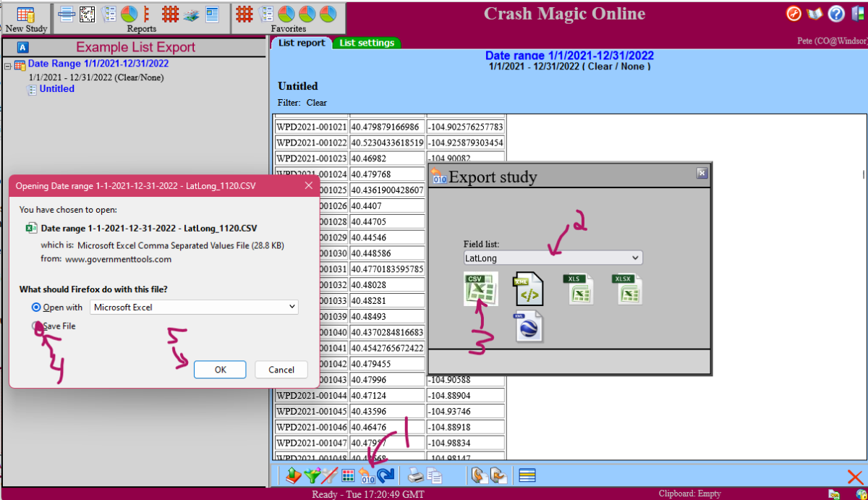This screenshot has height=500, width=868.
Task: Switch to the List report tab
Action: coord(302,43)
